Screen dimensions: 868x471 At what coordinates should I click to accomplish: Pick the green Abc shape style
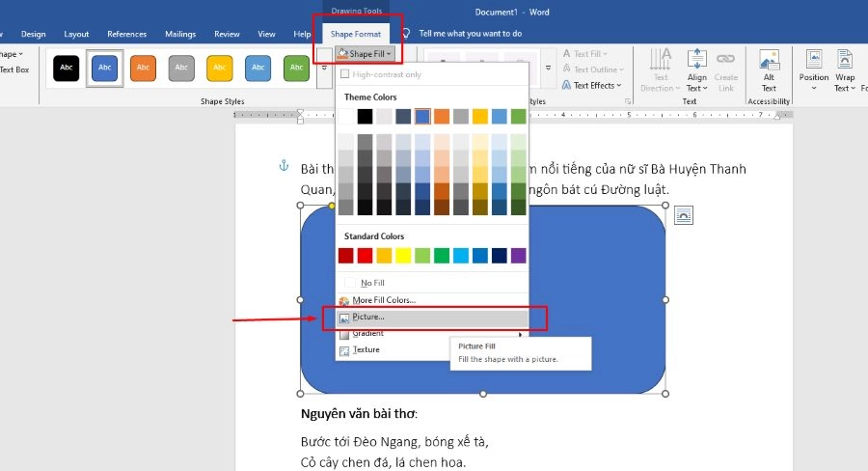(x=296, y=68)
